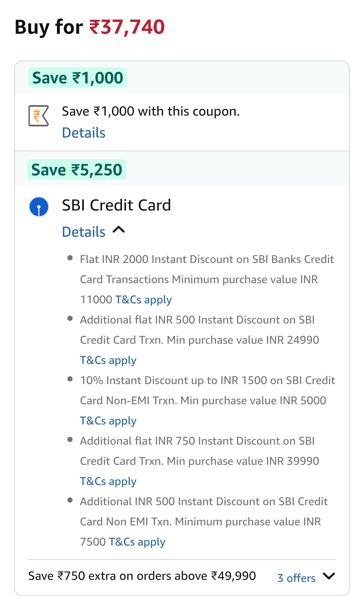Click the Save ₹5,250 green badge
Screen dimensions: 364x596
[77, 170]
